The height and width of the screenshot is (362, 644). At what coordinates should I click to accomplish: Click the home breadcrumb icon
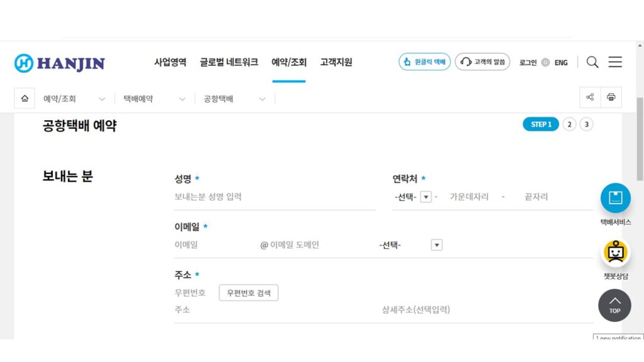25,98
